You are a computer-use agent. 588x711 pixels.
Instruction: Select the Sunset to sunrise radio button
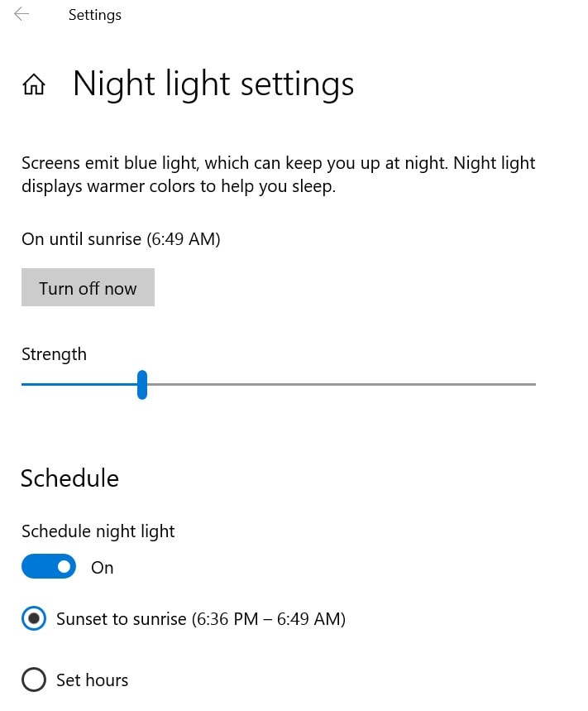coord(34,618)
